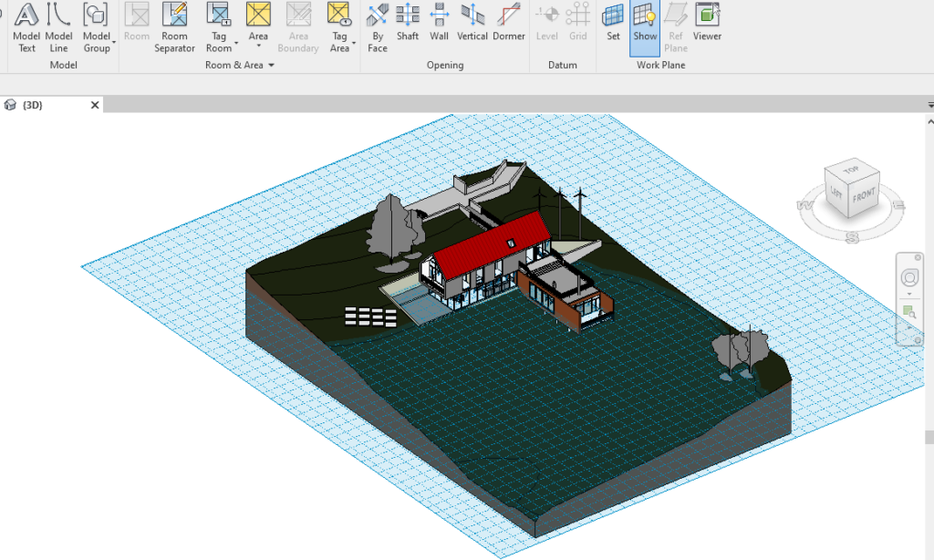This screenshot has height=560, width=934.
Task: Open the work plane Viewer
Action: 707,23
